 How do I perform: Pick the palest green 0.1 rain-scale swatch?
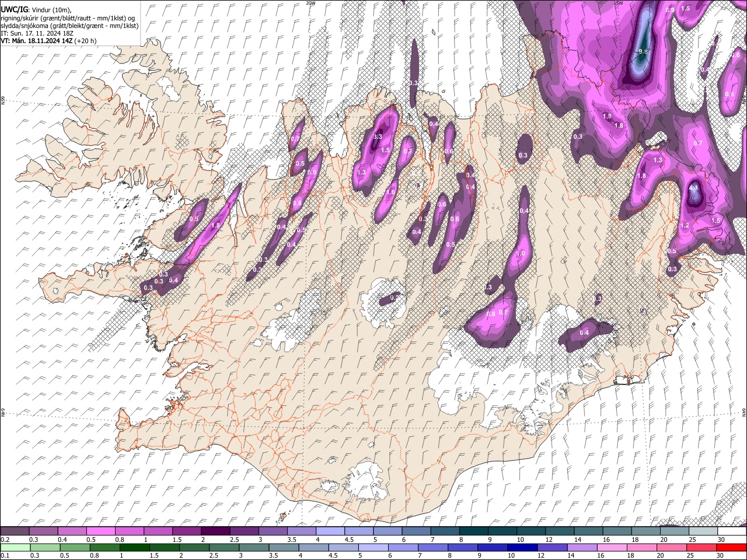click(x=15, y=547)
